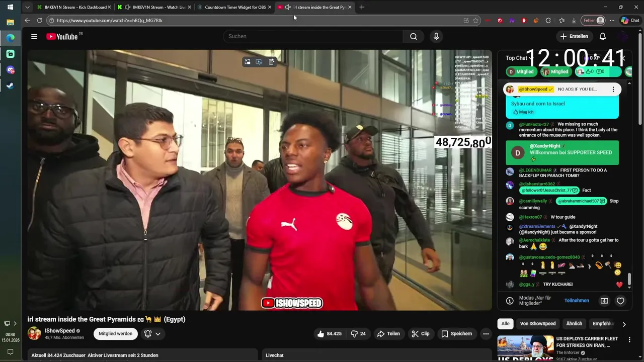Go back with the browser back arrow

[27, 21]
